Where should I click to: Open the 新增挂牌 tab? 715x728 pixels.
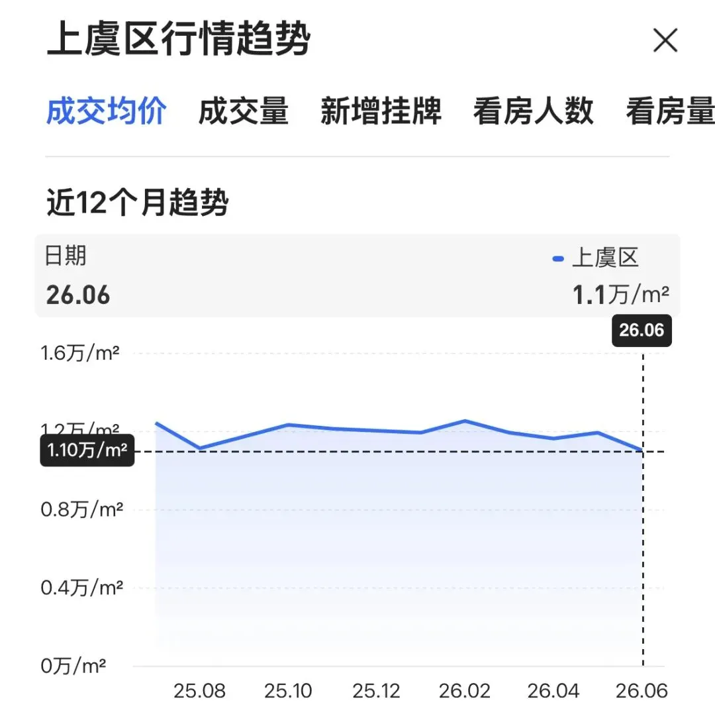[x=381, y=111]
